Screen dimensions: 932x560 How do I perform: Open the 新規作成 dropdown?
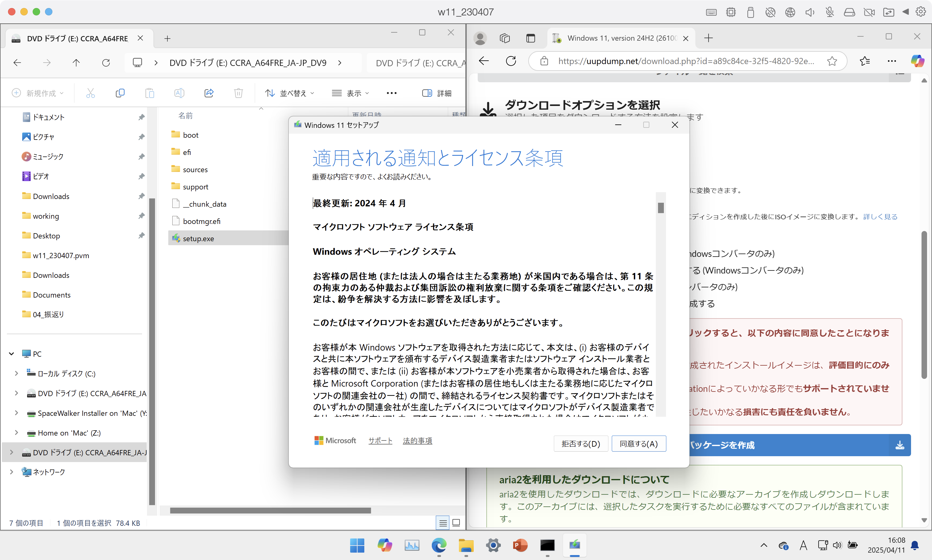click(38, 93)
